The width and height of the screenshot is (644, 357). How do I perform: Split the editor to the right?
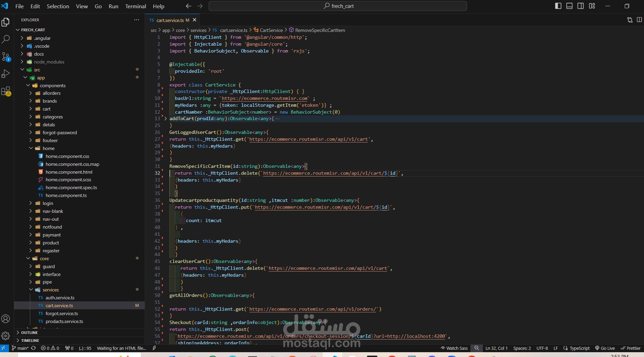coord(639,20)
